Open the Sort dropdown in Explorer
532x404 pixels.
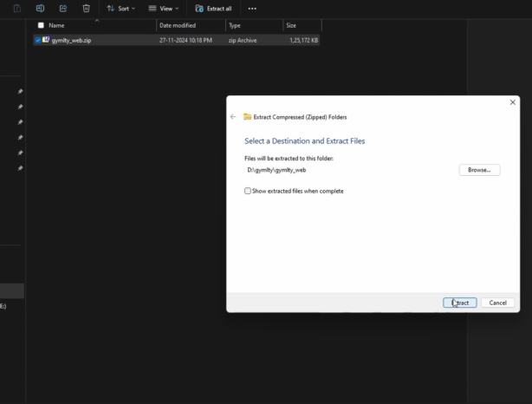[x=120, y=9]
